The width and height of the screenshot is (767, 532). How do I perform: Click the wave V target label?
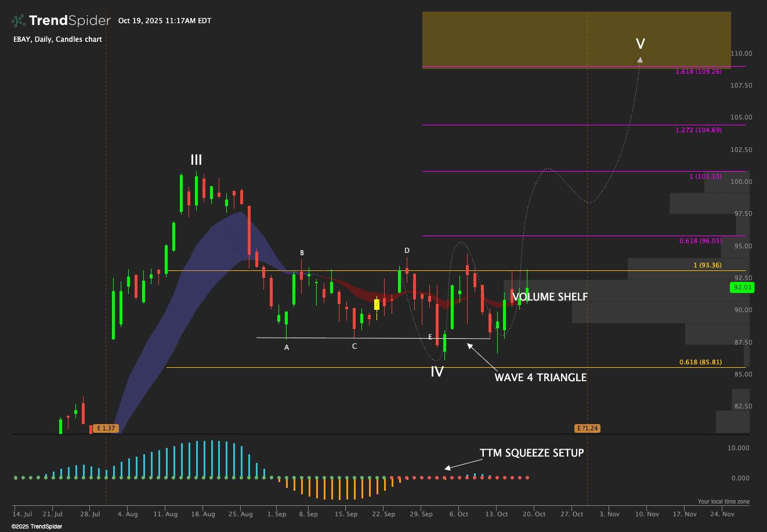[641, 44]
